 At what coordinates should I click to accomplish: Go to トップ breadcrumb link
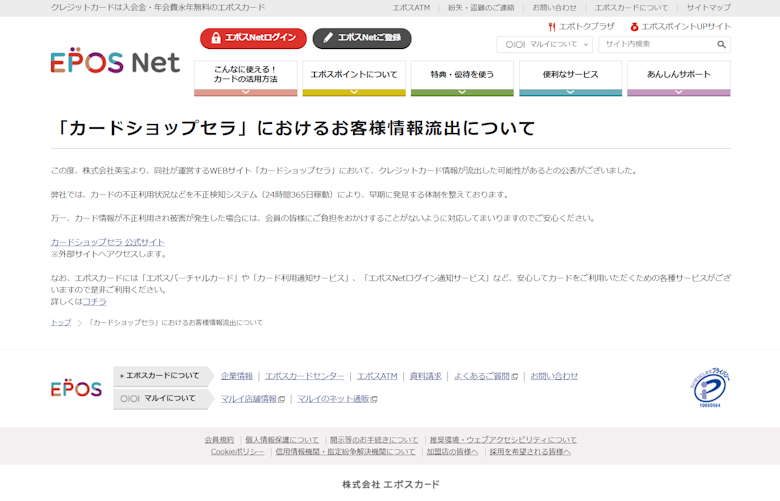pos(61,322)
